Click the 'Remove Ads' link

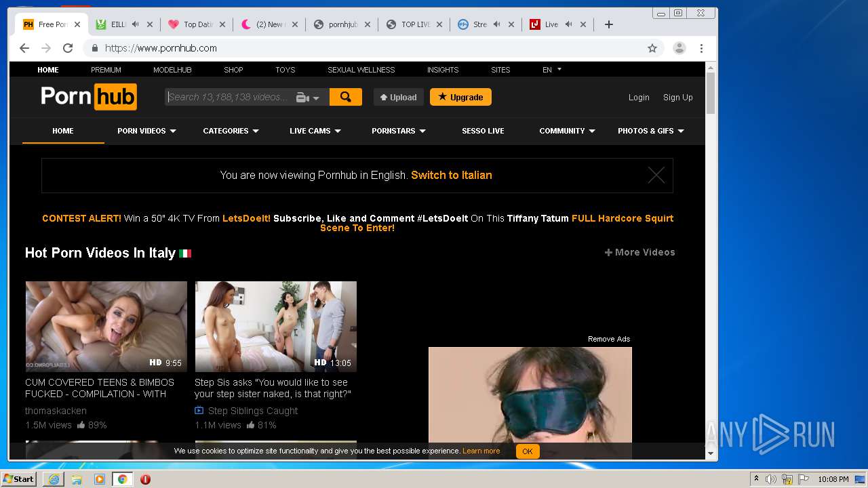pos(609,339)
